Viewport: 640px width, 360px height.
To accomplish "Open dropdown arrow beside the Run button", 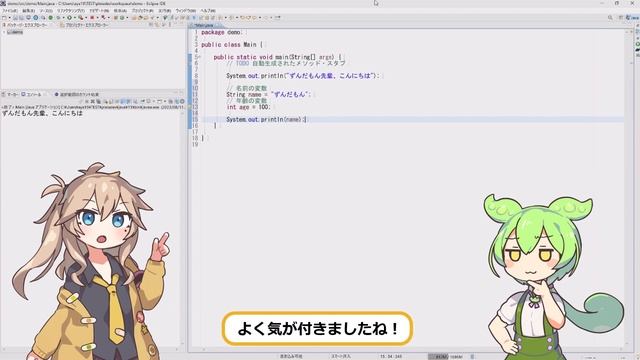I will (74, 18).
